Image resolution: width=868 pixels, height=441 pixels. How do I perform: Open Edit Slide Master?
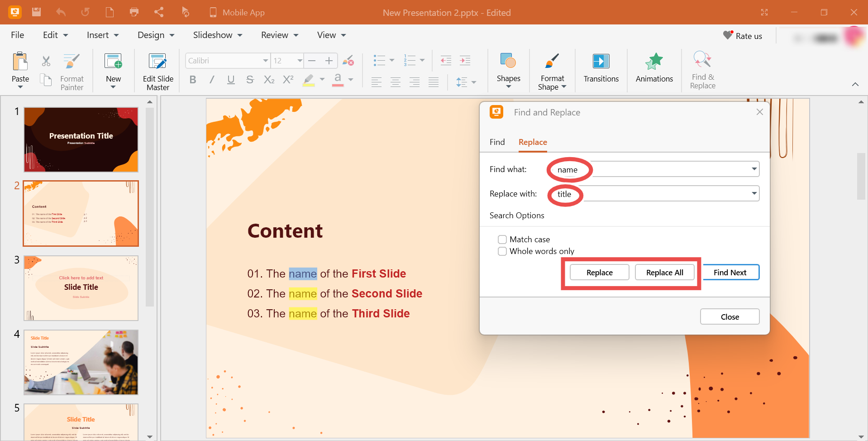click(158, 72)
